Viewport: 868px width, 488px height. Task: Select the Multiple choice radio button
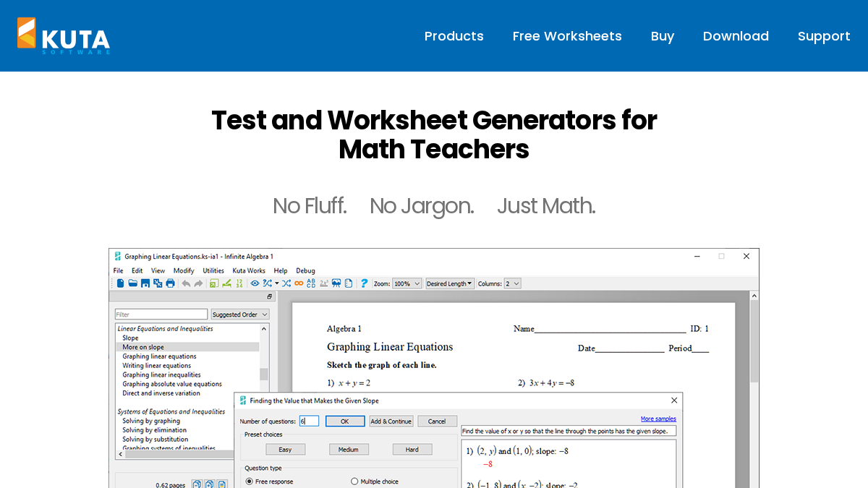354,481
